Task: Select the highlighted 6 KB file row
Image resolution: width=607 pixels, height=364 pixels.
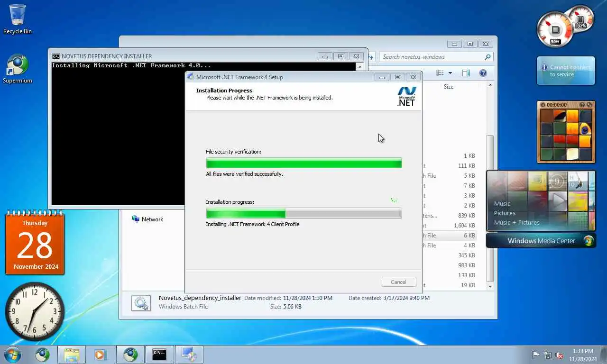Action: click(450, 236)
